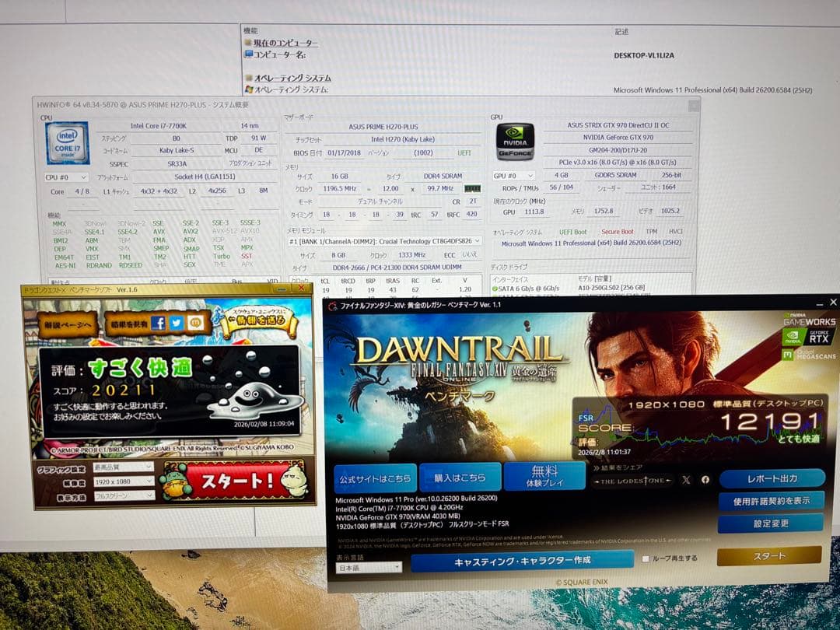The height and width of the screenshot is (630, 840).
Task: Click the X share icon next to THE LODESTONE
Action: [x=686, y=479]
